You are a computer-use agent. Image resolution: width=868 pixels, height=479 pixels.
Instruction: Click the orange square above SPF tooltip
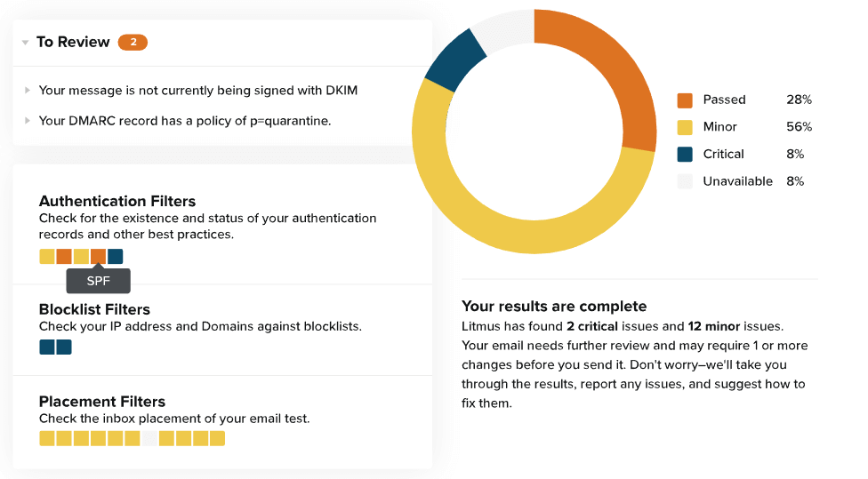(x=98, y=257)
